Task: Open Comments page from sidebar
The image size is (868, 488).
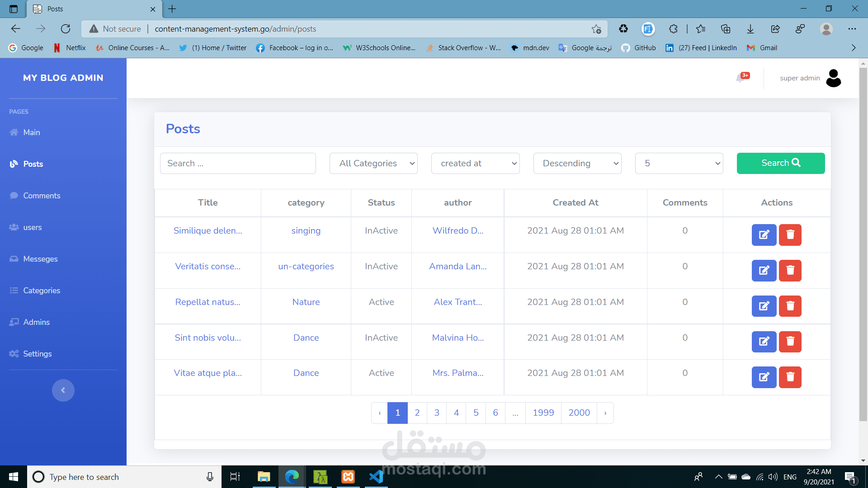Action: click(42, 196)
